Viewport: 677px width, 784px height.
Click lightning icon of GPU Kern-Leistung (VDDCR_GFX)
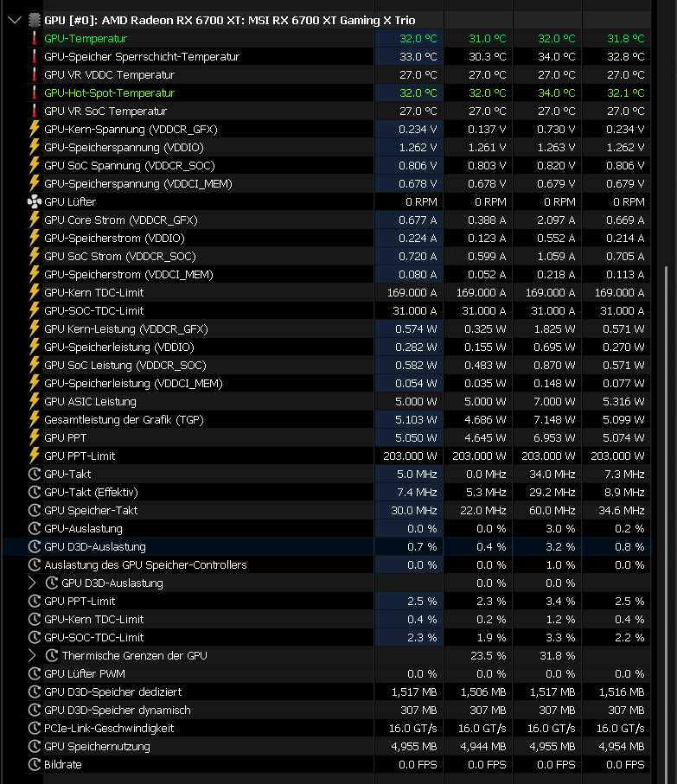(34, 329)
